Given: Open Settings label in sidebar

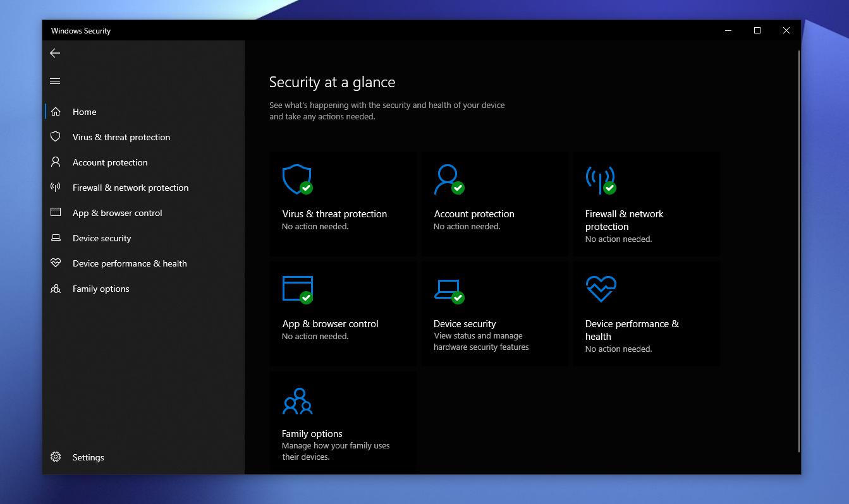Looking at the screenshot, I should coord(89,457).
